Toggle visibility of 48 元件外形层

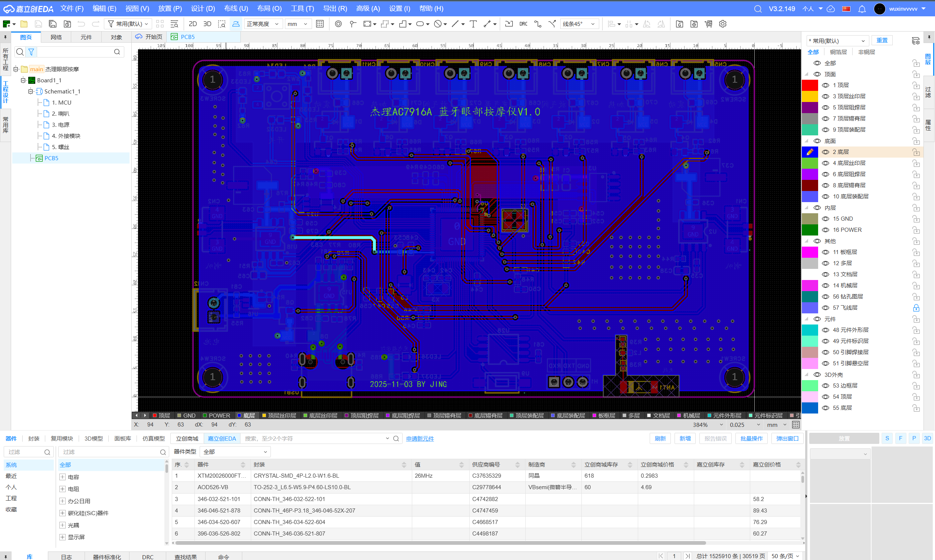tap(826, 330)
